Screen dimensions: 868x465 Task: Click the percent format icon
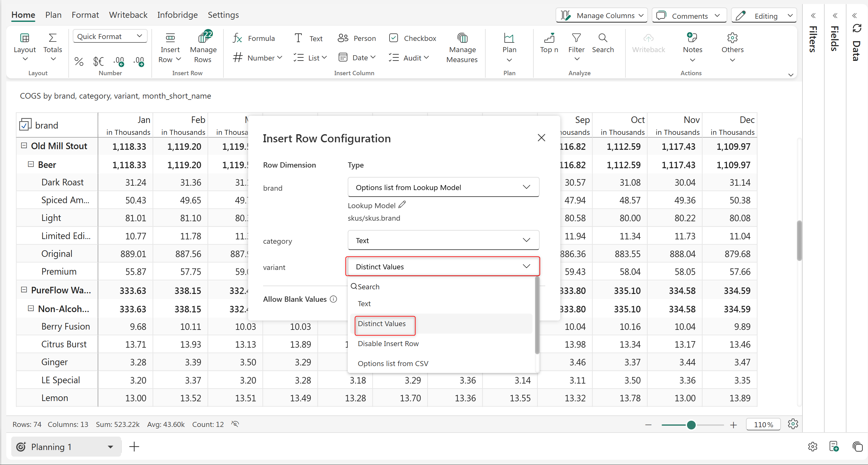(x=79, y=61)
